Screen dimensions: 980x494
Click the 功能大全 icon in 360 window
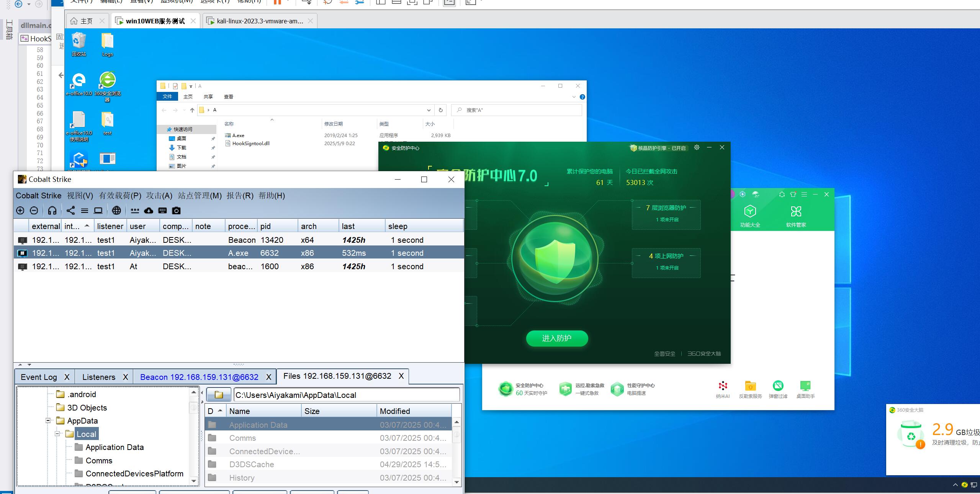(750, 216)
